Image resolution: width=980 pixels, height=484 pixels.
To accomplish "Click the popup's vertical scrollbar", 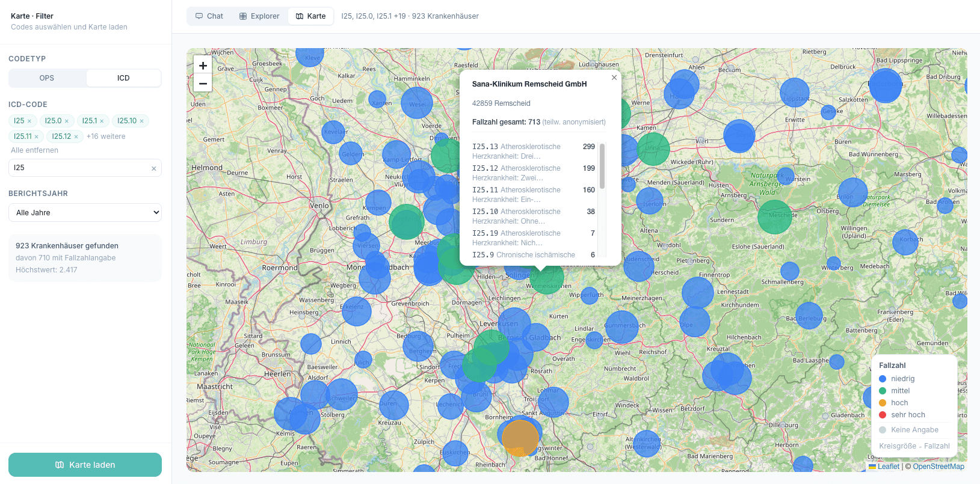I will point(602,166).
